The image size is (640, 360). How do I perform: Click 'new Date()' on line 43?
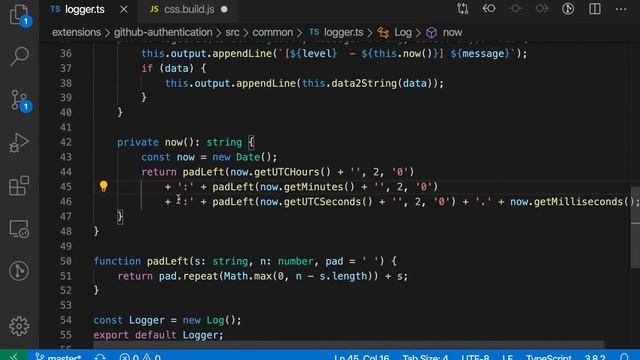(242, 157)
